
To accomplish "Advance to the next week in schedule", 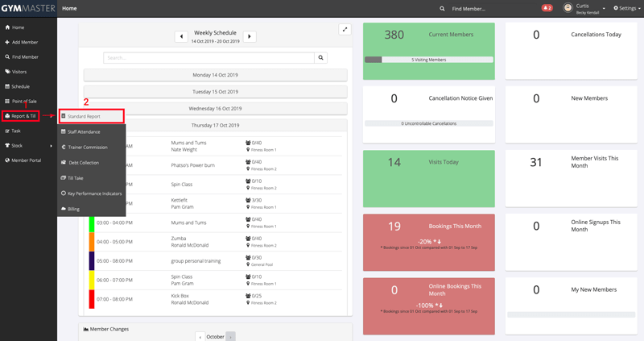I will [250, 36].
